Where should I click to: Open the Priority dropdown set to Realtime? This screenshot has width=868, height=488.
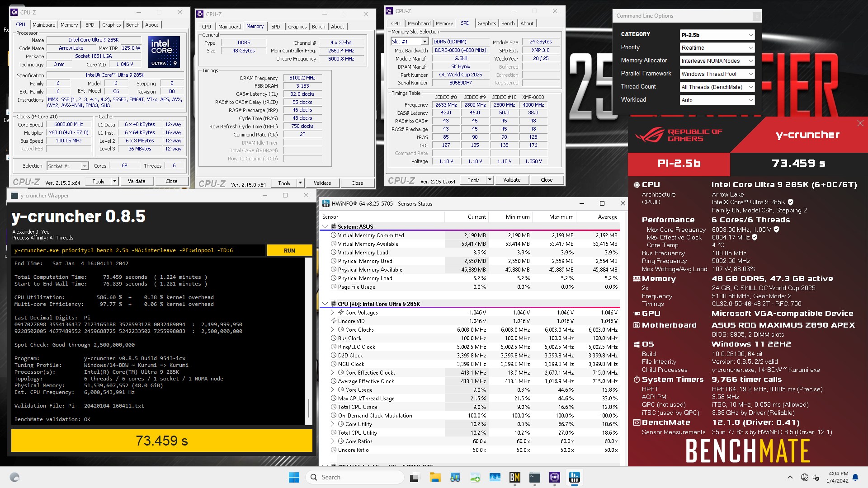pos(717,48)
